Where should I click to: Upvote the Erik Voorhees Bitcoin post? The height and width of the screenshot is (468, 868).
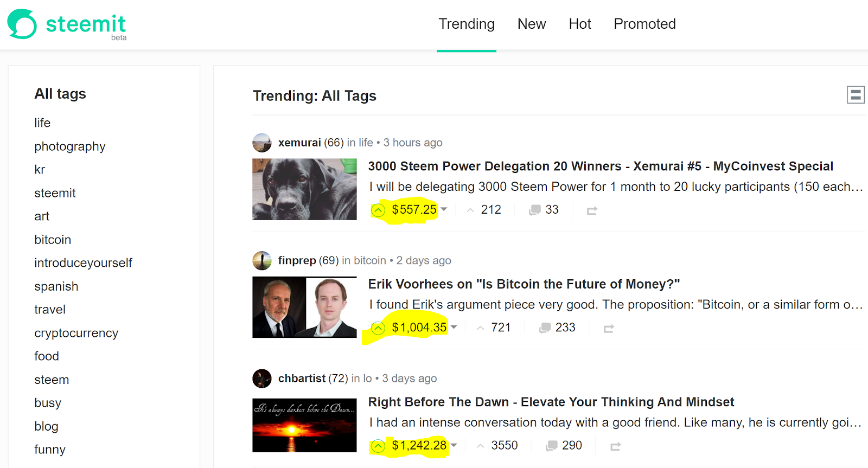coord(378,328)
